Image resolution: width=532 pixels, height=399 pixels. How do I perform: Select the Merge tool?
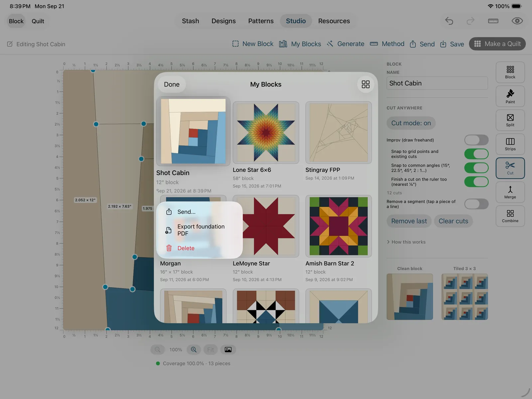510,192
